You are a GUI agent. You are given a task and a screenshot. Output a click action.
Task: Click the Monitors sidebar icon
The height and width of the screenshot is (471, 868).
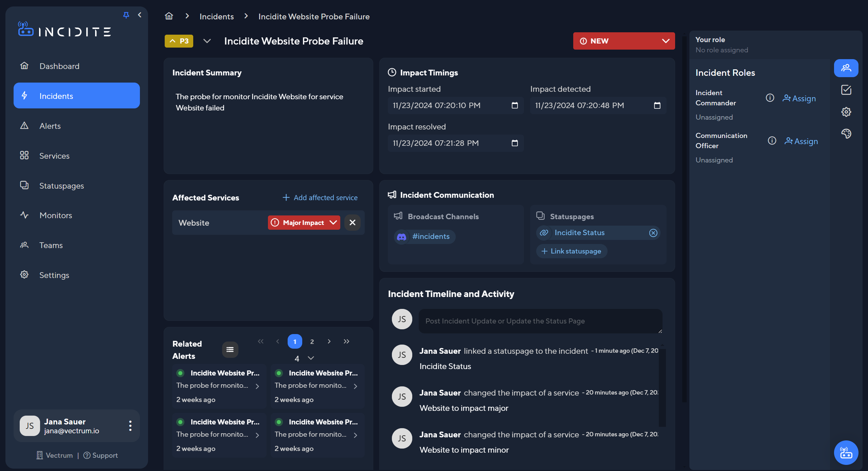click(23, 215)
